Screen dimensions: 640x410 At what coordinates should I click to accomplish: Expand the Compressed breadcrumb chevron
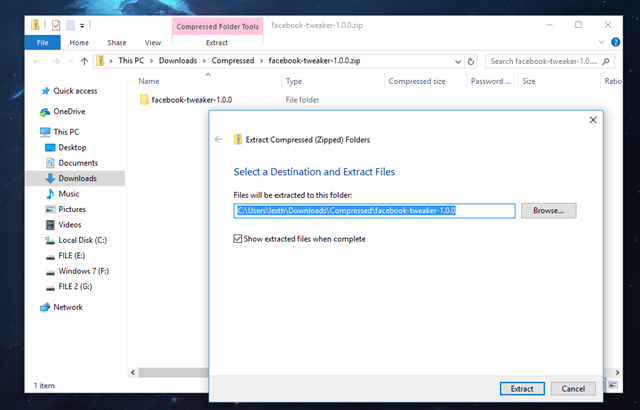click(x=262, y=61)
